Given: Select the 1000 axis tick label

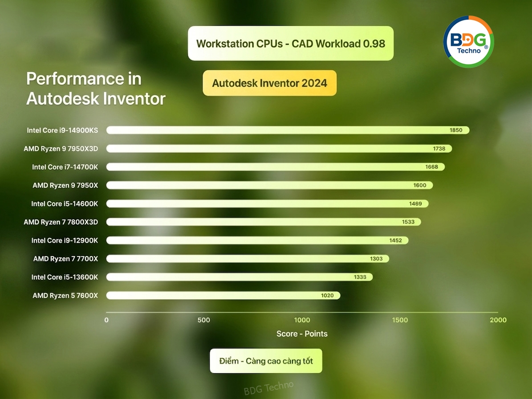Looking at the screenshot, I should tap(302, 320).
